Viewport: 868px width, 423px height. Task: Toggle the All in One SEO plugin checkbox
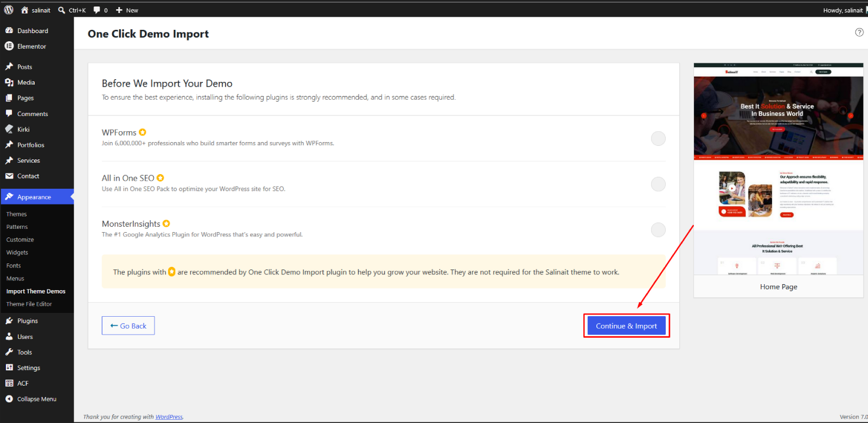point(658,184)
